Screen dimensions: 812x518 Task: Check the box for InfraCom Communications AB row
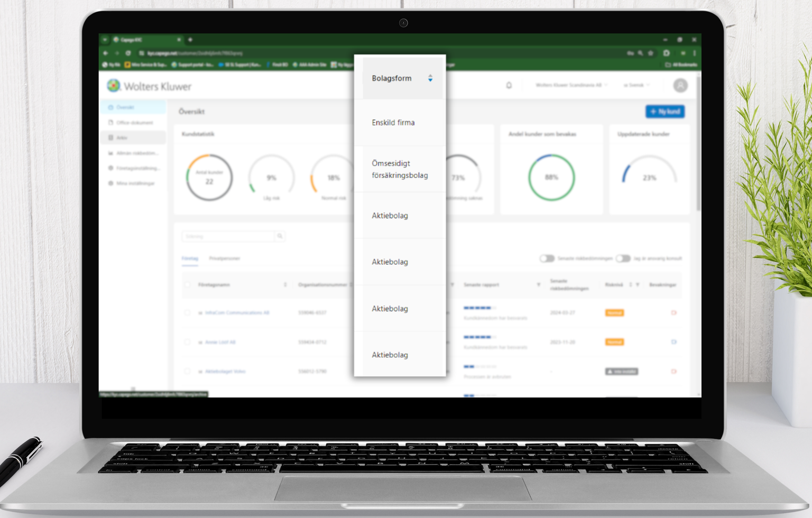(187, 313)
